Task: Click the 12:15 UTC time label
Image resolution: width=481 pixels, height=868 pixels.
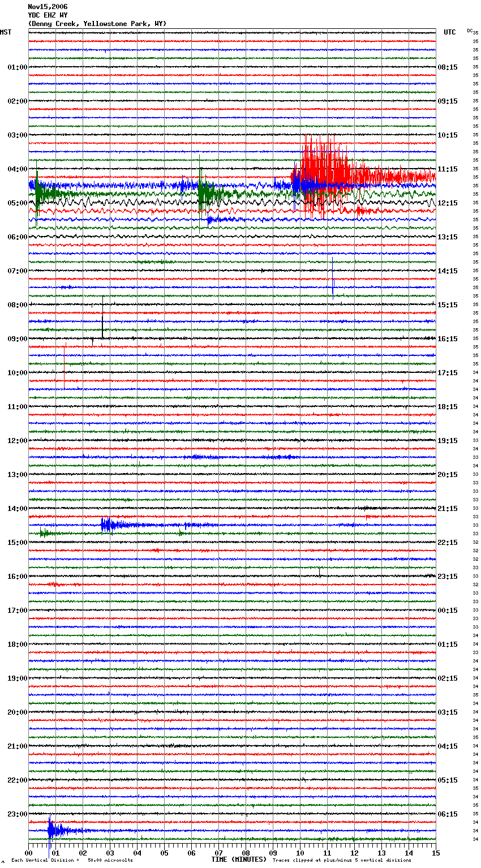Action: point(448,203)
